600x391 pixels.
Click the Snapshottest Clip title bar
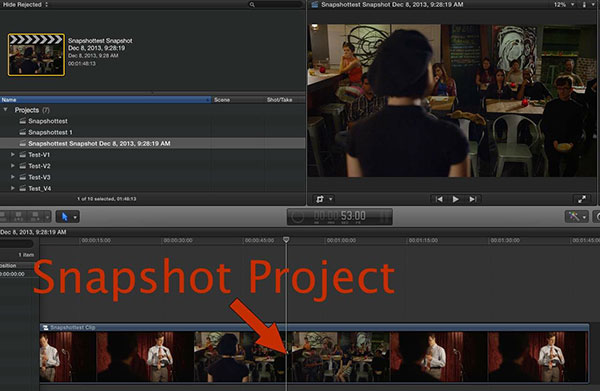click(314, 327)
